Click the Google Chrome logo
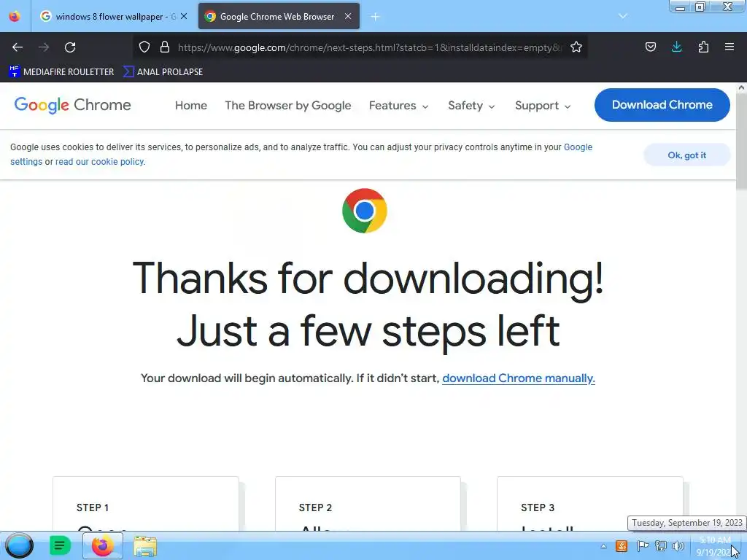747x560 pixels. 72,105
